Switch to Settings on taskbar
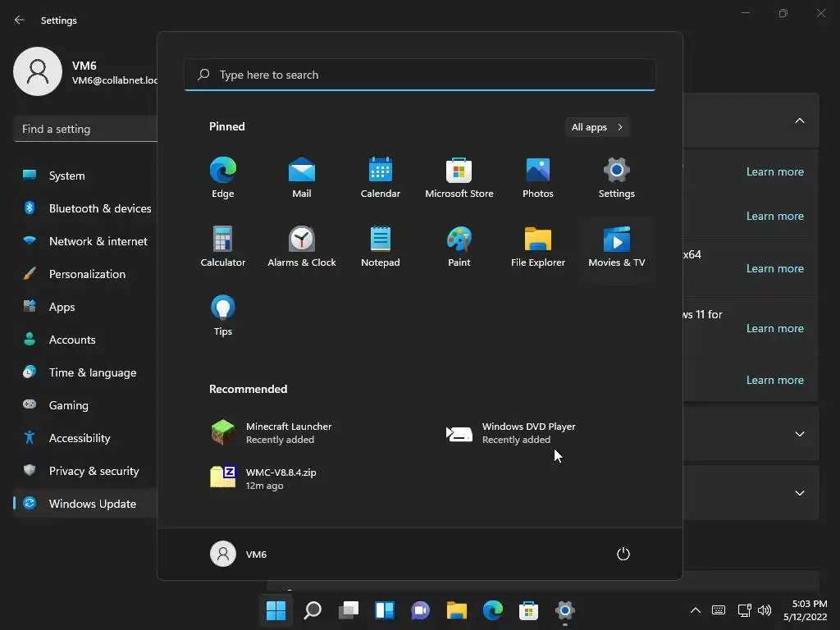The image size is (840, 630). pos(564,610)
